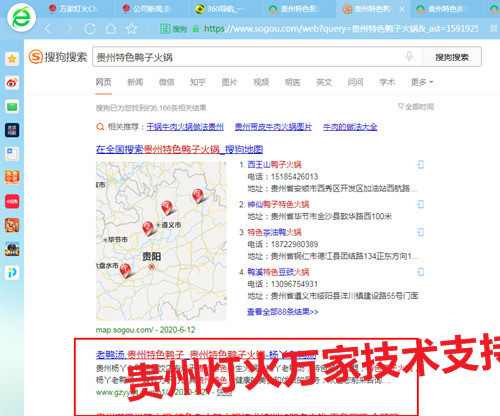The width and height of the screenshot is (500, 416).
Task: Select the 网页 search category
Action: (103, 82)
